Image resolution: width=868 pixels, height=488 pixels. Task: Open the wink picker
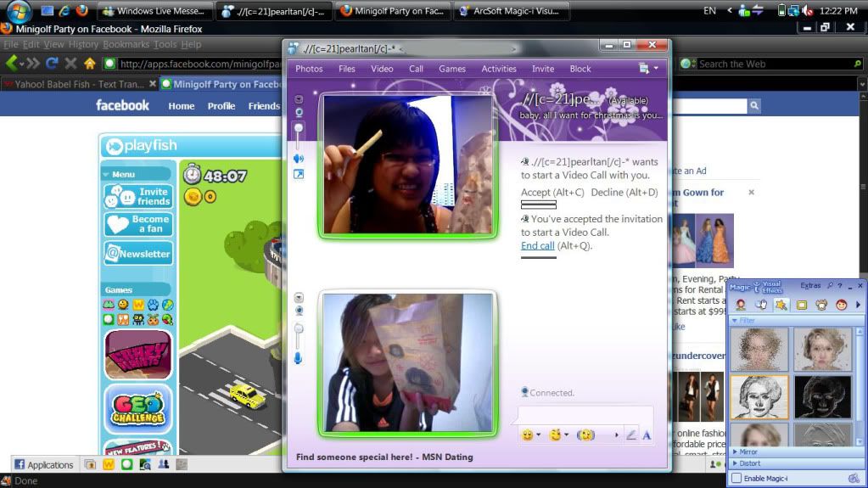[555, 435]
